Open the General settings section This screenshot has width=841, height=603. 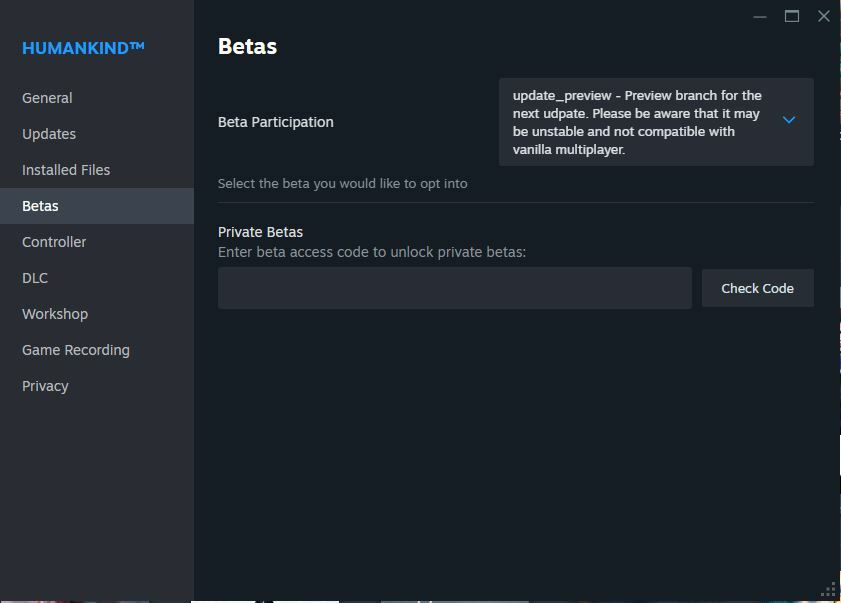click(47, 98)
